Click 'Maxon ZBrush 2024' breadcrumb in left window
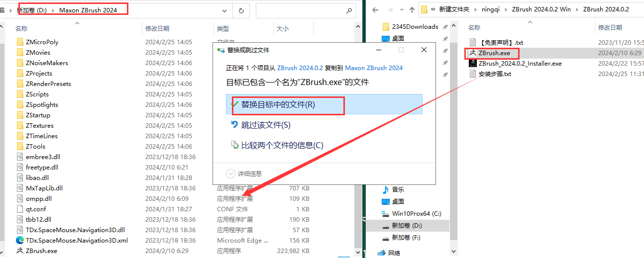This screenshot has width=644, height=258. coord(88,10)
